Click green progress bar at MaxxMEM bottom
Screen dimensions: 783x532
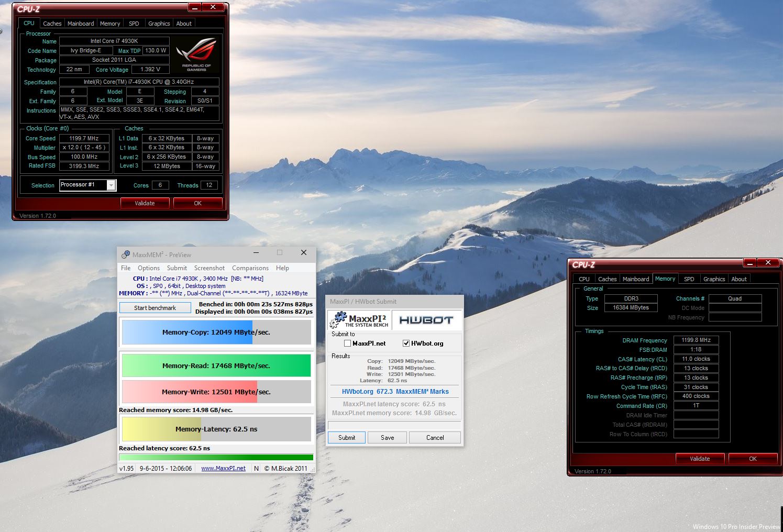point(216,457)
